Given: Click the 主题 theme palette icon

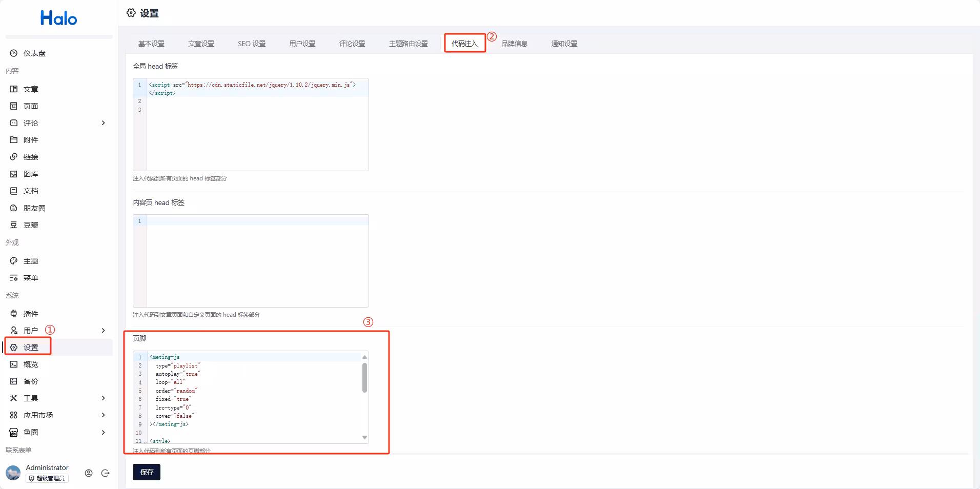Looking at the screenshot, I should [14, 261].
